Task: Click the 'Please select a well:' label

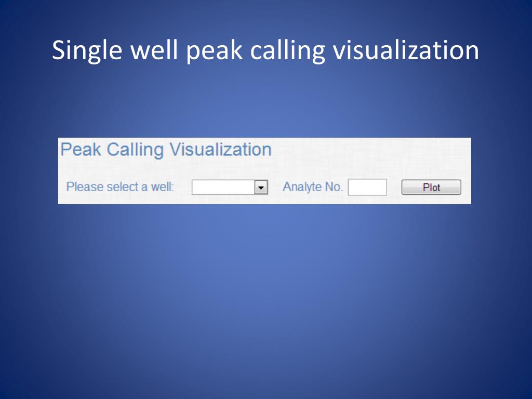Action: pos(120,187)
